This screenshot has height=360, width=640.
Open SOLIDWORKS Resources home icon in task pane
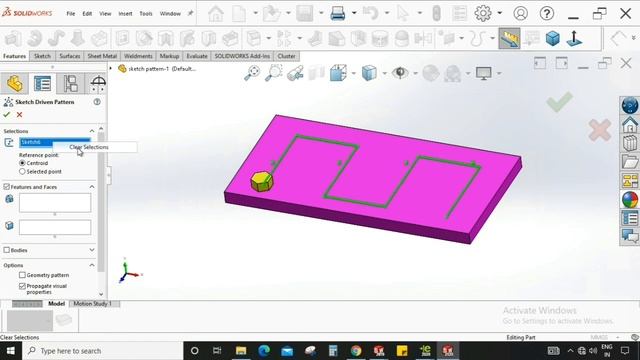click(x=630, y=124)
